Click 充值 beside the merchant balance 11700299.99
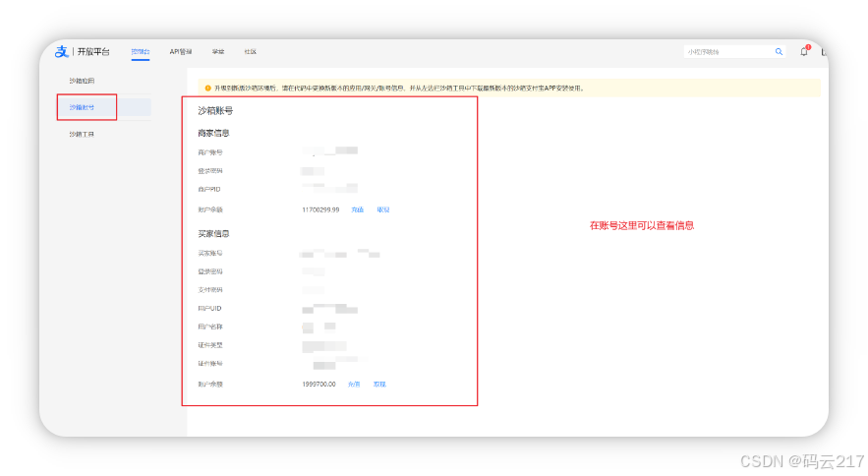868x476 pixels. [358, 210]
